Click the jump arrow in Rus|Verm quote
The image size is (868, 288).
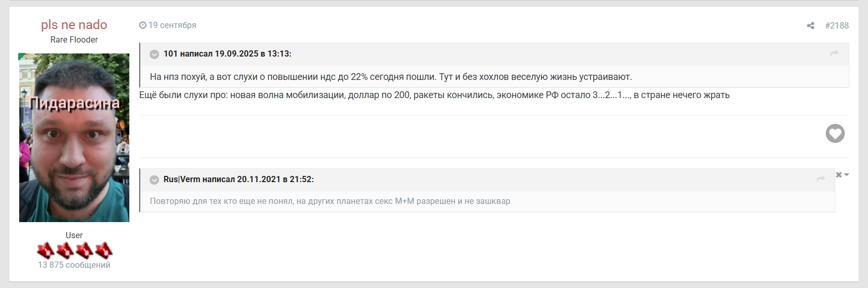(821, 179)
